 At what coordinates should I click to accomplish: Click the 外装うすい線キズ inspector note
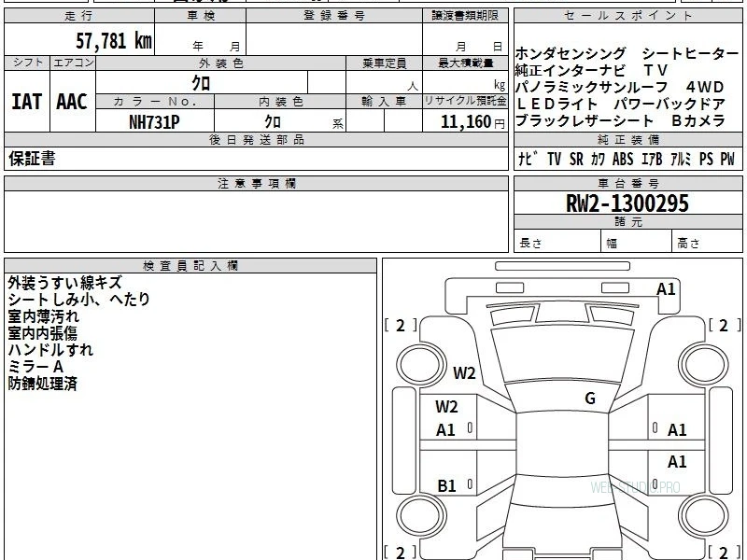(65, 283)
